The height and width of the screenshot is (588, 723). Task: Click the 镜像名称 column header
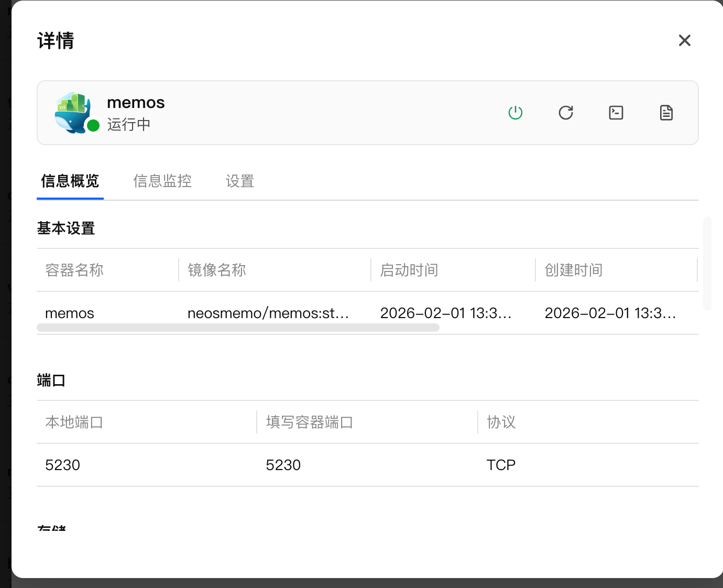click(217, 270)
